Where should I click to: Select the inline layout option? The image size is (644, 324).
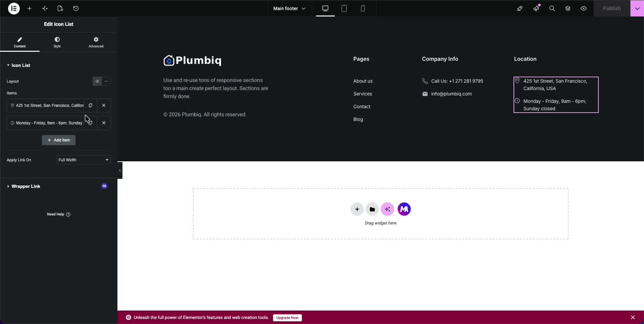[x=106, y=81]
